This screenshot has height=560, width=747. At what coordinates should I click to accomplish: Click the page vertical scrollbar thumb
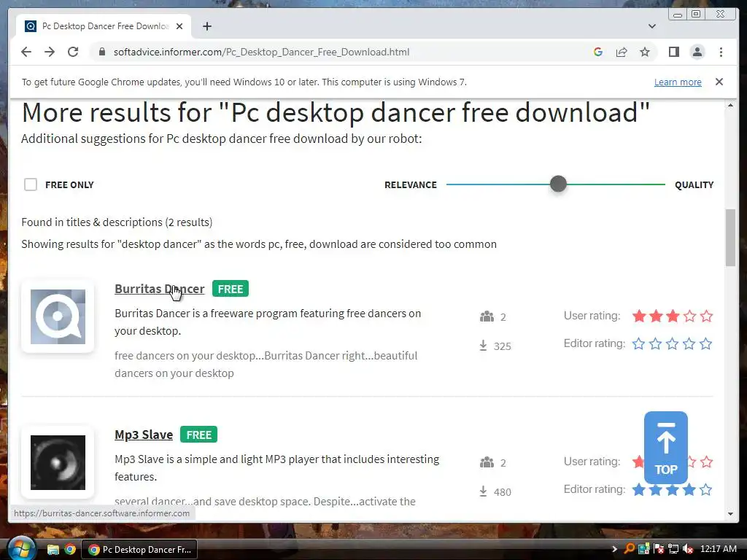[730, 238]
